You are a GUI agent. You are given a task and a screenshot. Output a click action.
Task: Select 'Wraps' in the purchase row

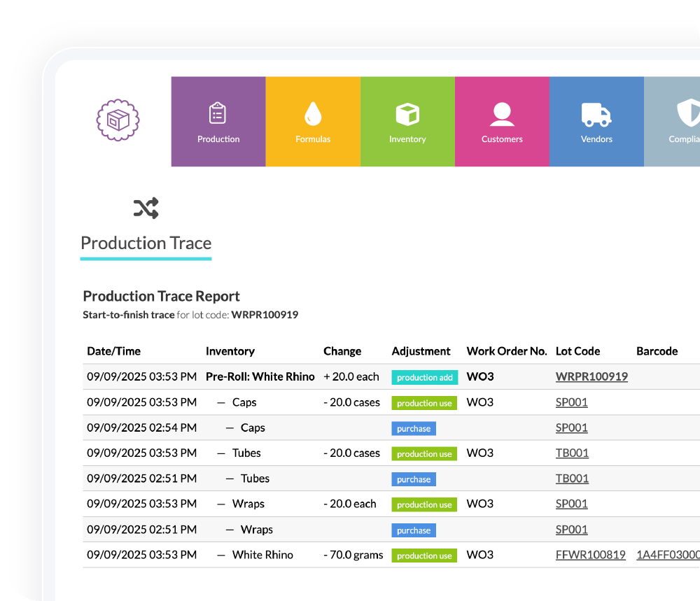coord(257,530)
